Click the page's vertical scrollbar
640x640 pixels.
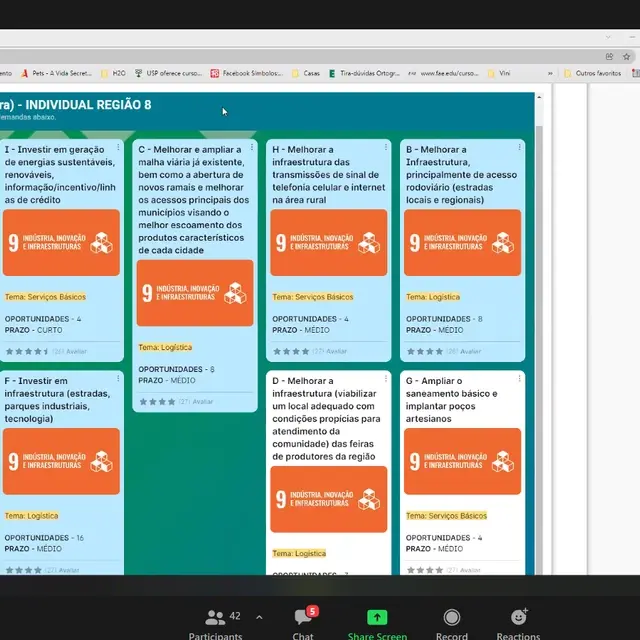540,300
